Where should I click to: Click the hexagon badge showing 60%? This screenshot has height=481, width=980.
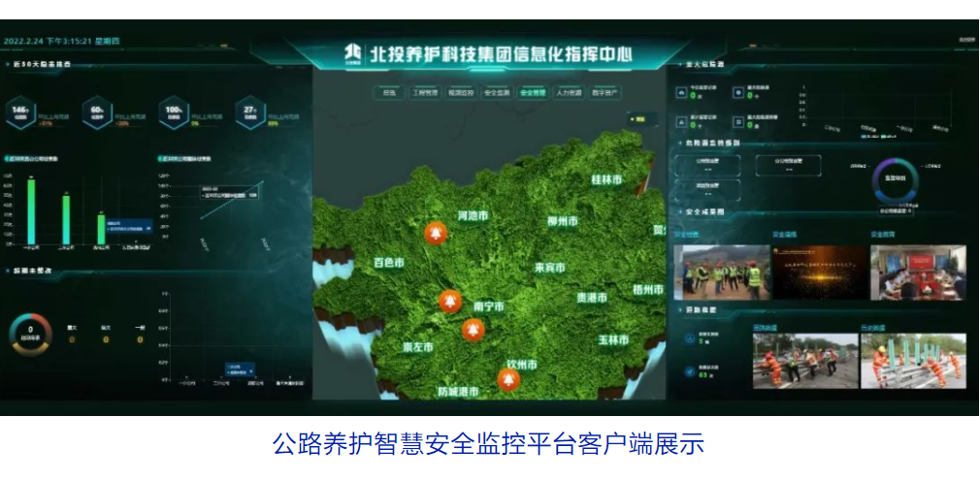coord(97,112)
